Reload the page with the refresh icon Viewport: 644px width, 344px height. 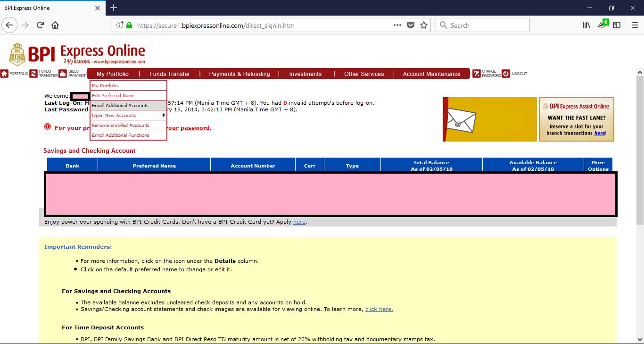(x=40, y=25)
